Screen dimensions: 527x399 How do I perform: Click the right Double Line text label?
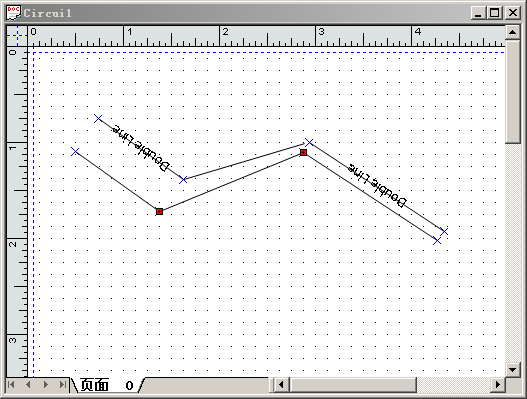(377, 185)
